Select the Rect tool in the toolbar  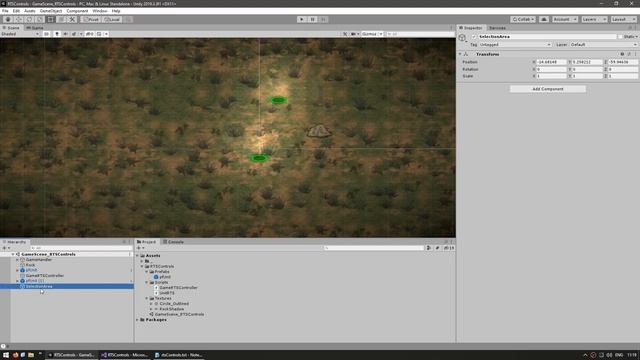(50, 19)
